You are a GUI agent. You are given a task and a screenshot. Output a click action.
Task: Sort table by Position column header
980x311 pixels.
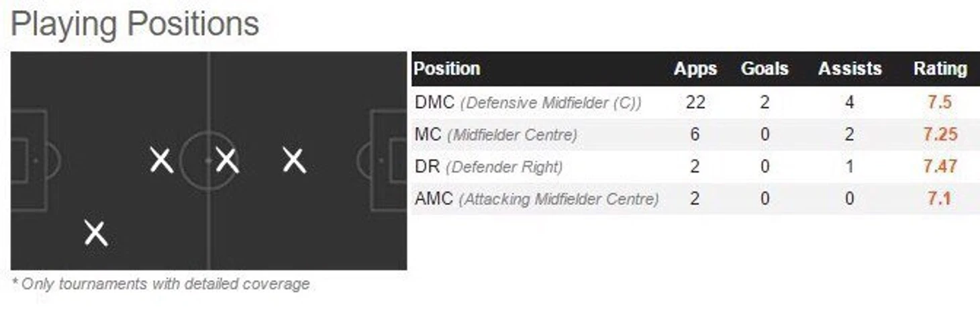pyautogui.click(x=447, y=69)
